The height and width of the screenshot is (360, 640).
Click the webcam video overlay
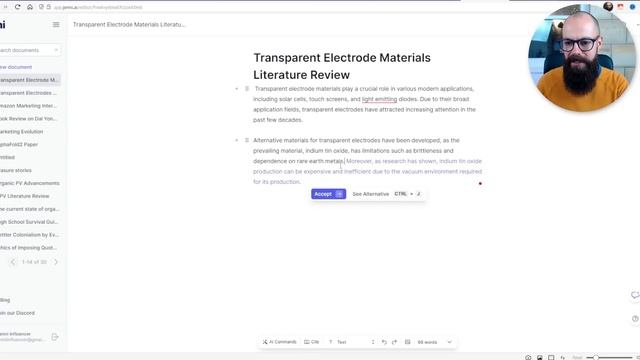click(582, 58)
